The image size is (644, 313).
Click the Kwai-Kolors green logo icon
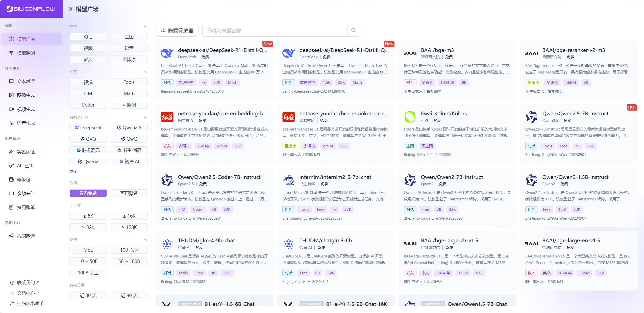click(x=410, y=117)
